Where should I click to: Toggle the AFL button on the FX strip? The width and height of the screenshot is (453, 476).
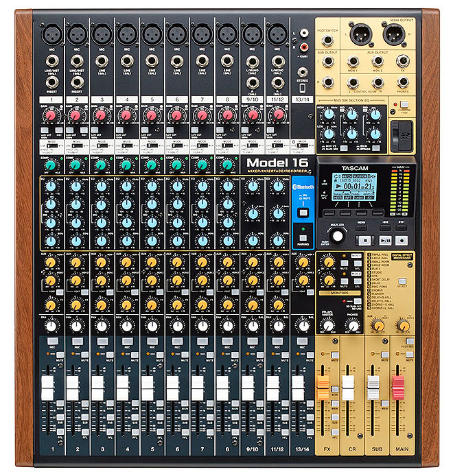click(x=334, y=432)
